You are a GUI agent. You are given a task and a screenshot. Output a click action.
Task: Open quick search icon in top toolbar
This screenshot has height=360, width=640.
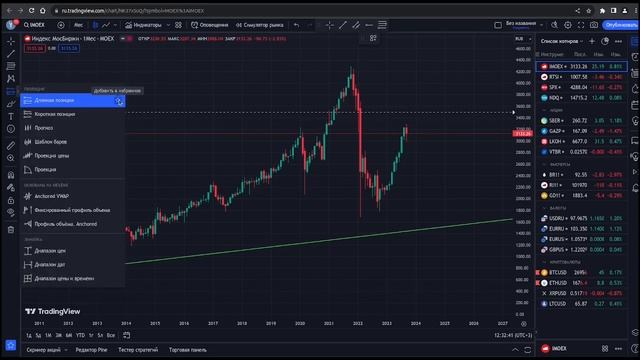pos(554,25)
